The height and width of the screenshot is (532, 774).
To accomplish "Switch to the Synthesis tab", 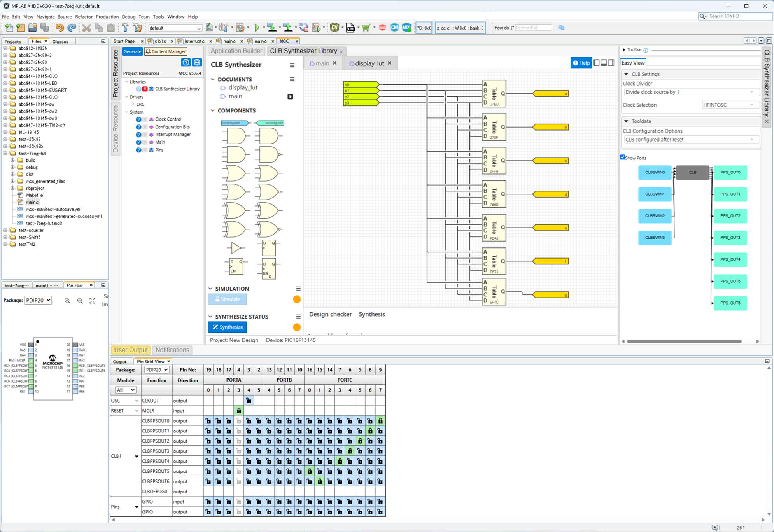I will click(x=372, y=314).
